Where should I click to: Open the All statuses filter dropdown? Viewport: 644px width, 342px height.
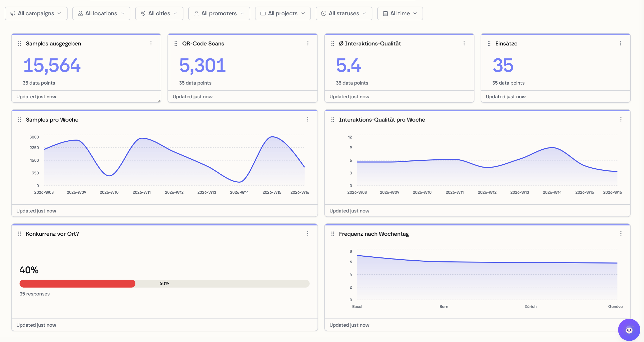point(344,13)
